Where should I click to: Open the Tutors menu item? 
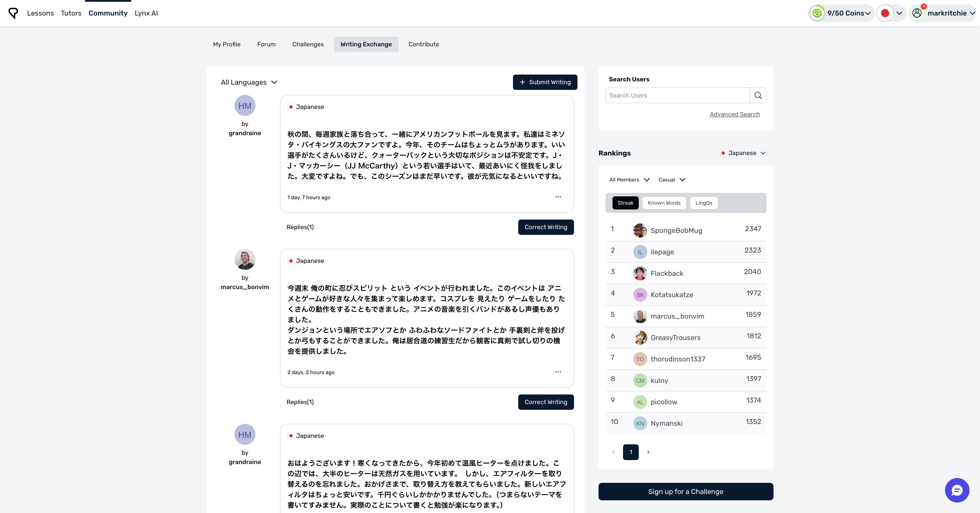tap(71, 13)
